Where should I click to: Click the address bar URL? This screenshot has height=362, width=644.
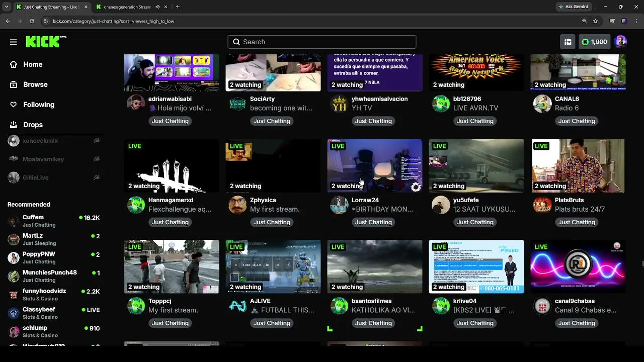point(114,21)
